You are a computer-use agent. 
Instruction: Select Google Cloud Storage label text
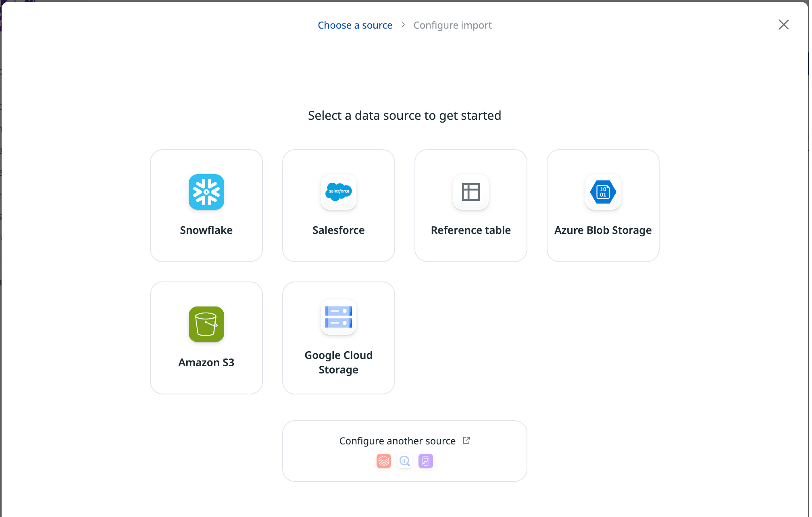(x=338, y=363)
